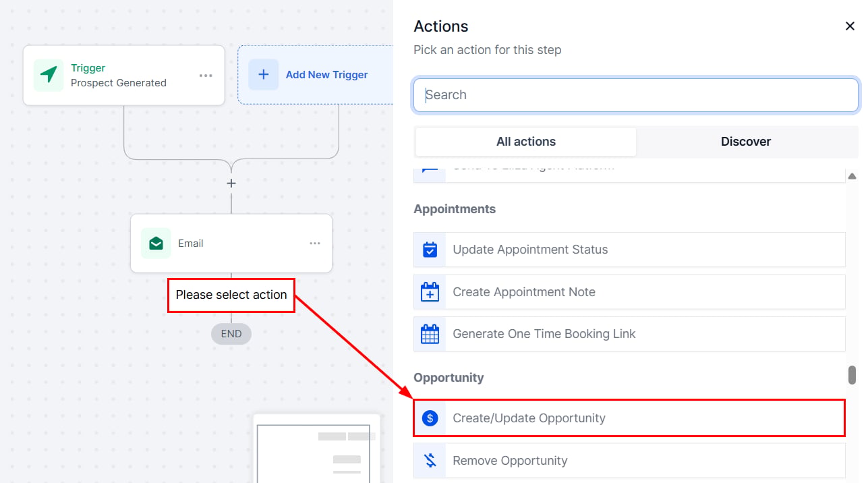Click the Appointments section heading

point(455,209)
